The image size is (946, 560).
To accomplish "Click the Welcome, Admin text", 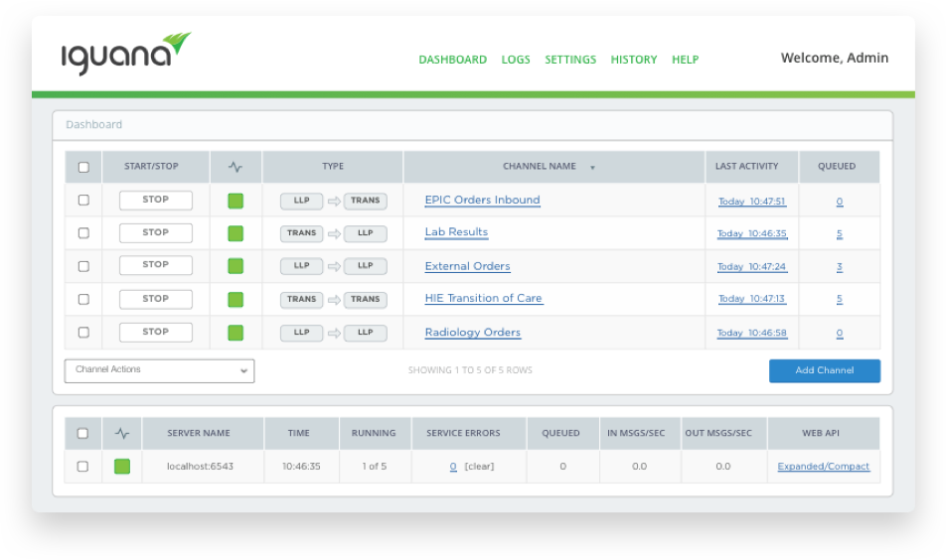I will 835,58.
